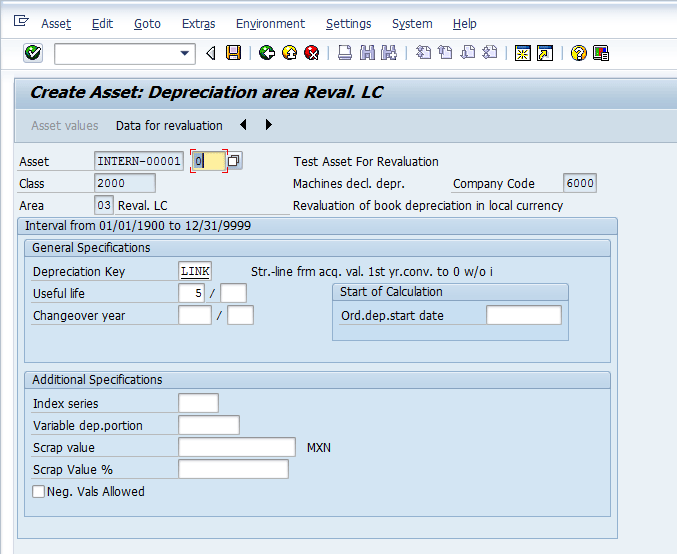Open Help with the question mark icon
Screen dimensions: 677x554
coord(578,53)
